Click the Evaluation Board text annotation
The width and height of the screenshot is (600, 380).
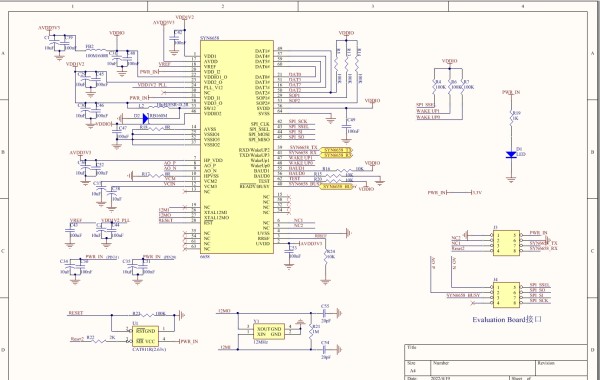click(x=507, y=320)
